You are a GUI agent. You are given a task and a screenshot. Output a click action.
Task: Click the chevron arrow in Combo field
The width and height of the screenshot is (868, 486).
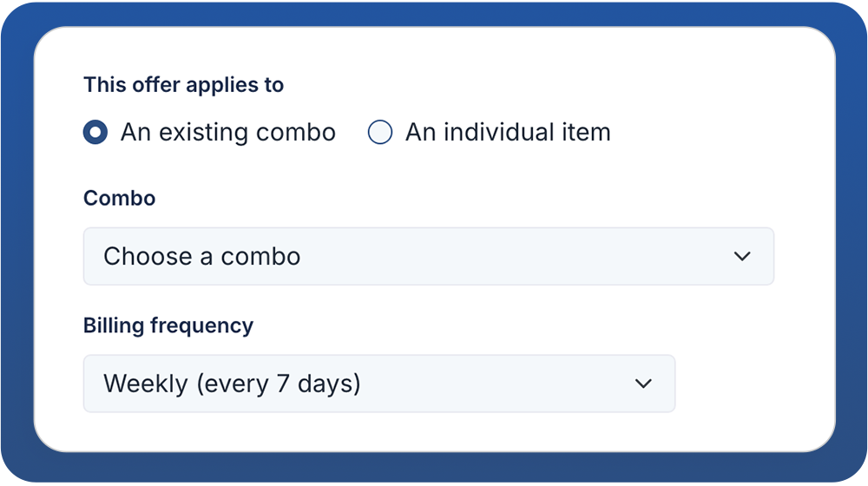point(742,256)
